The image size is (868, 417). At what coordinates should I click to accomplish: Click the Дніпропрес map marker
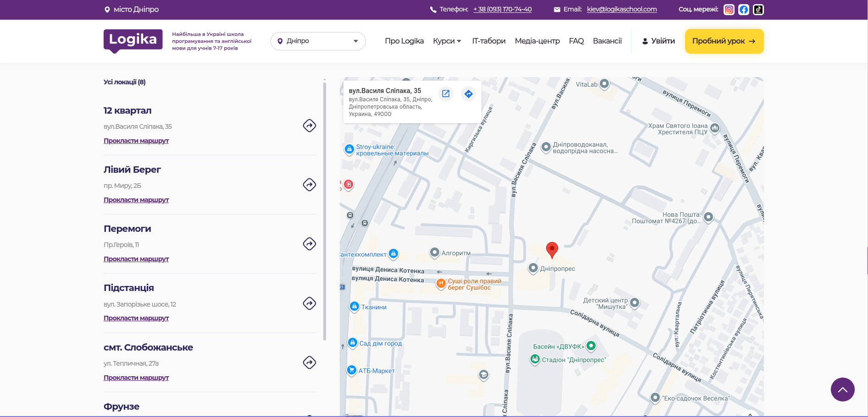[x=533, y=268]
